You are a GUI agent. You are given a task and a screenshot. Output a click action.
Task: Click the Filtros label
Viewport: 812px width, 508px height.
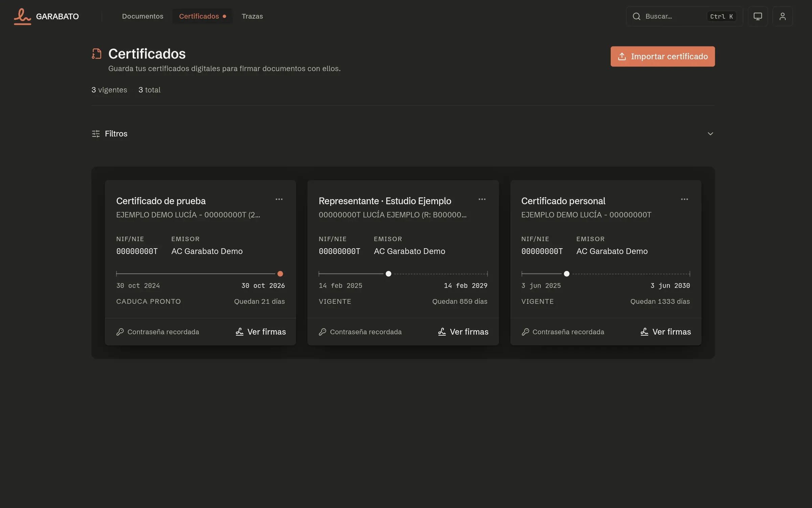tap(116, 134)
